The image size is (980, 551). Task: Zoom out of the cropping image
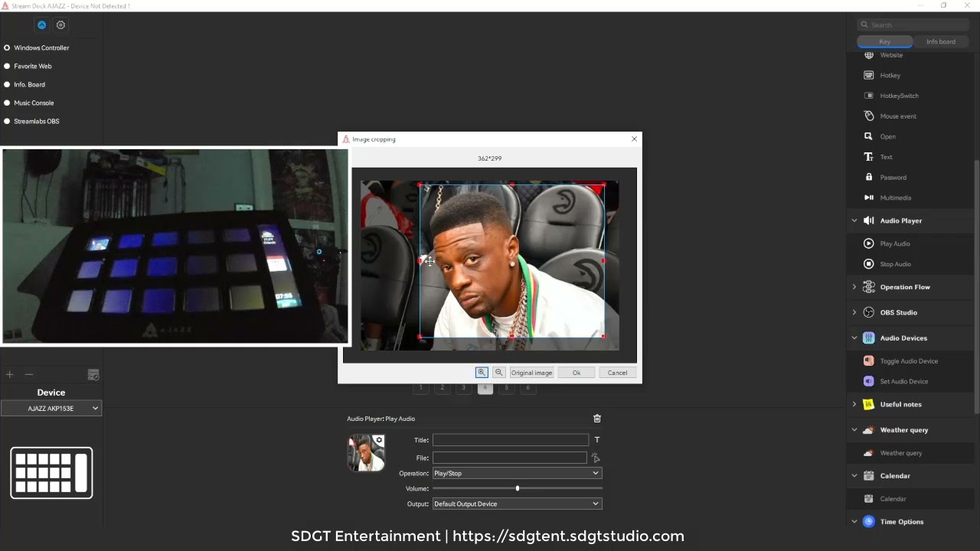tap(498, 373)
